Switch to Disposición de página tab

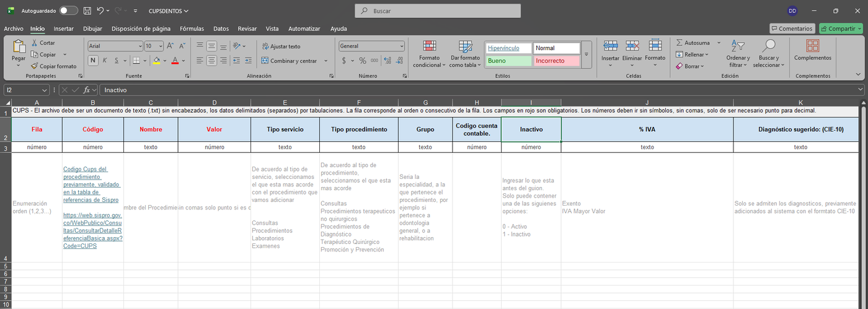(141, 28)
